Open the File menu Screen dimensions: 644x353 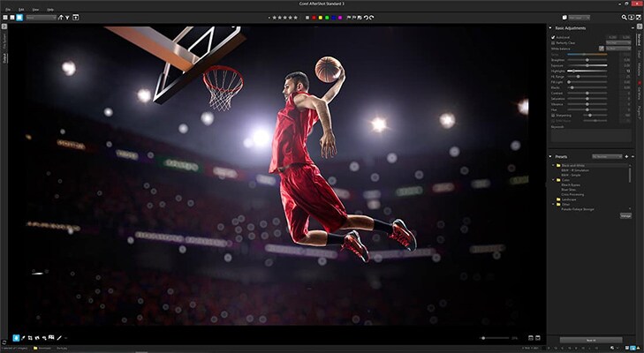(x=8, y=10)
